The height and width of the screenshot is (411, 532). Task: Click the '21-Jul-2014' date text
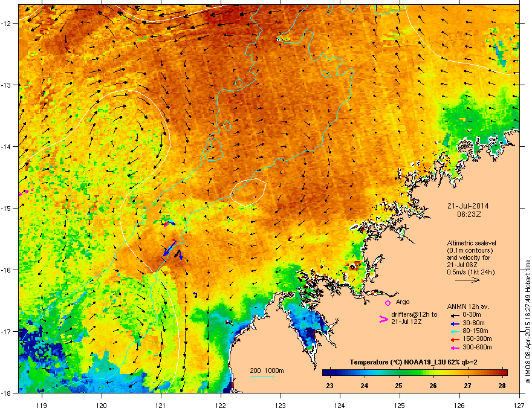coord(468,206)
